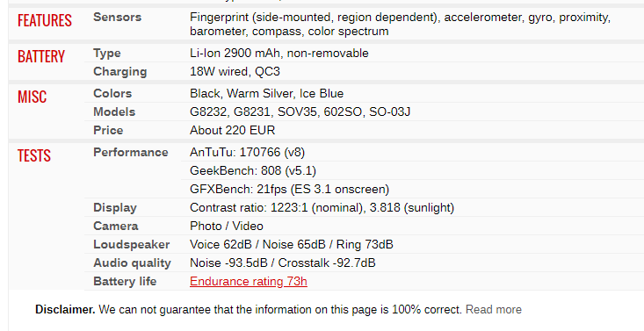Select the About 220 EUR price value
This screenshot has width=644, height=331.
coord(233,130)
